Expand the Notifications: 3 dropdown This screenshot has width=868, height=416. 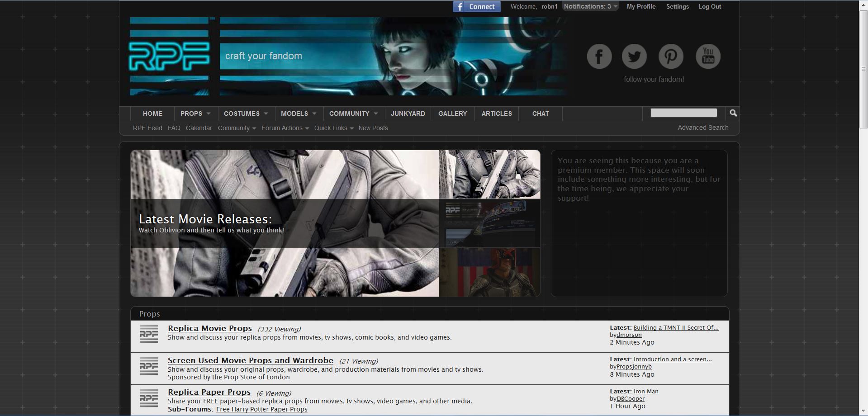[x=590, y=6]
